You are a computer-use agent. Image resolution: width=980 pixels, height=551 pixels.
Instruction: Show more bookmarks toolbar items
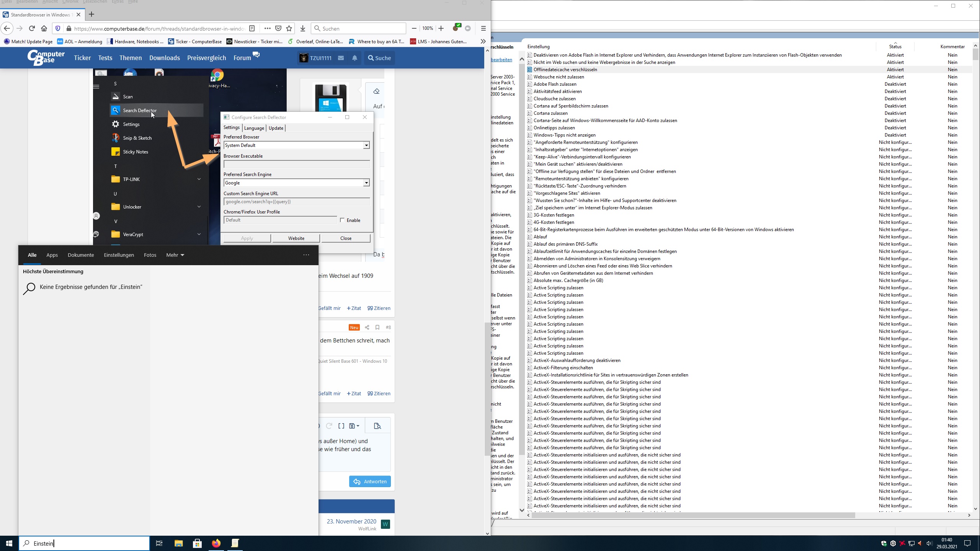[x=483, y=41]
